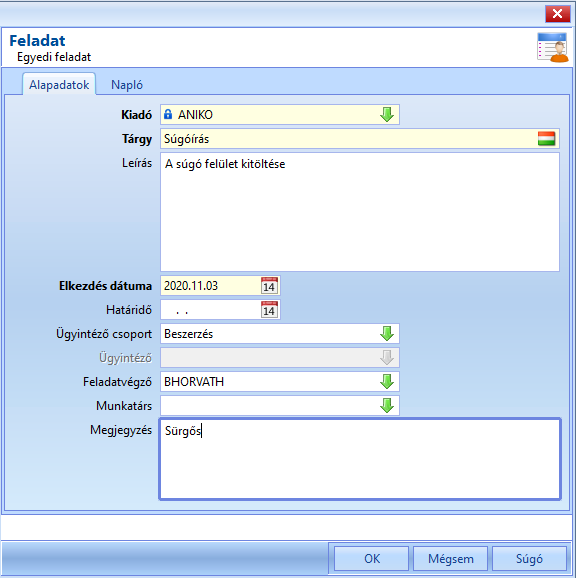Click the Hungarian flag icon in Tárgy field
This screenshot has height=578, width=576.
coord(546,139)
